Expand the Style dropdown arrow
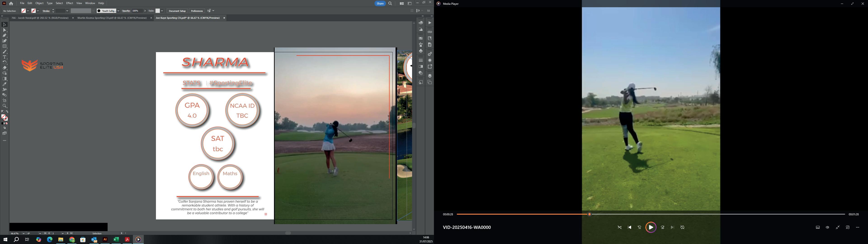 [162, 11]
